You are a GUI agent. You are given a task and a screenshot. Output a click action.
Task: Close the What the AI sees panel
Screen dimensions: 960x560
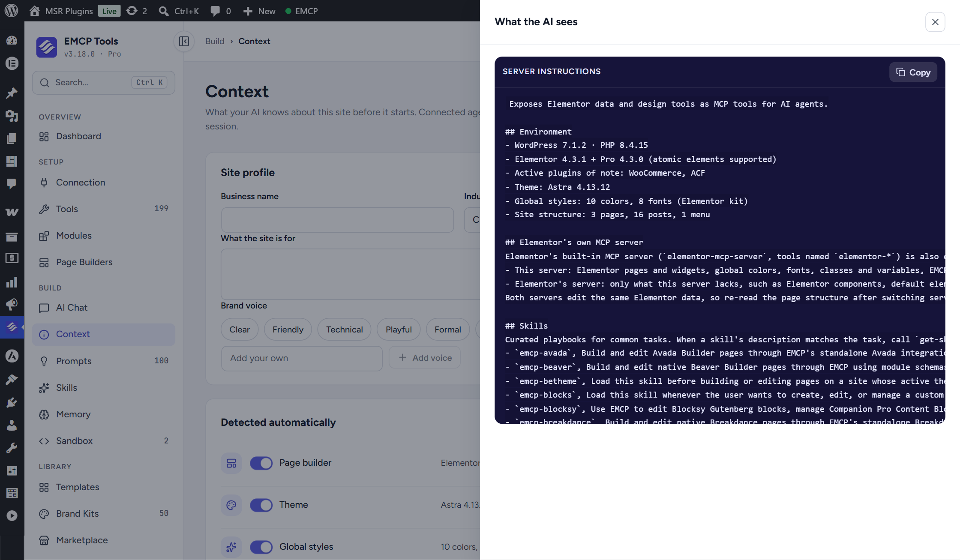[x=935, y=22]
